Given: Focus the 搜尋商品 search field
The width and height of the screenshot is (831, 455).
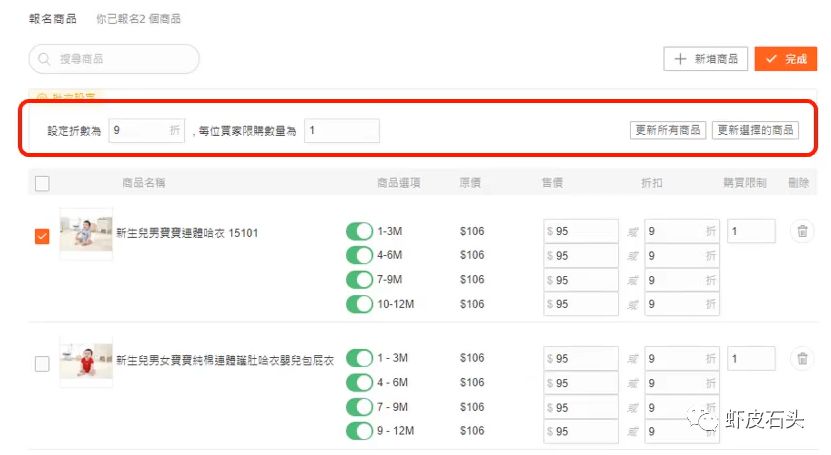Looking at the screenshot, I should [114, 59].
